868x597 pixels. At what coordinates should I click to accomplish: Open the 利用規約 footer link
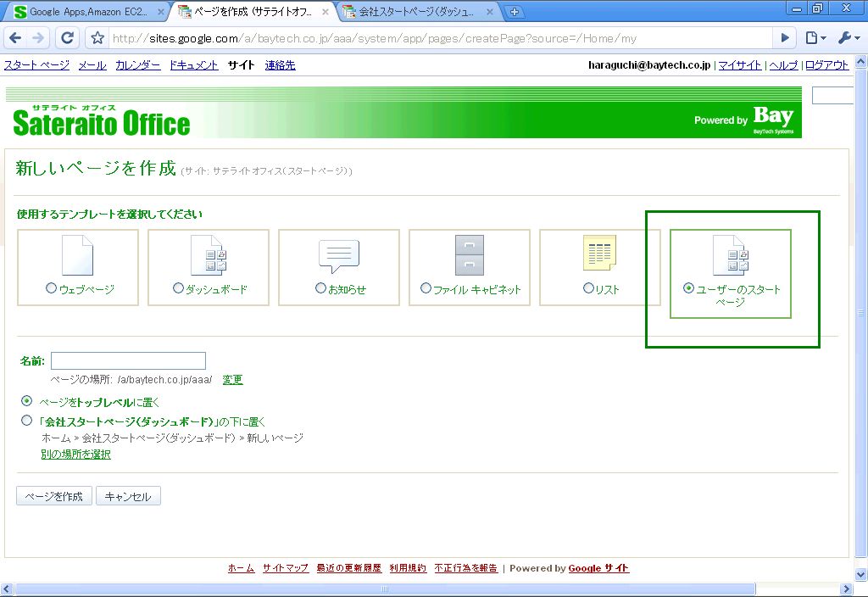coord(408,567)
